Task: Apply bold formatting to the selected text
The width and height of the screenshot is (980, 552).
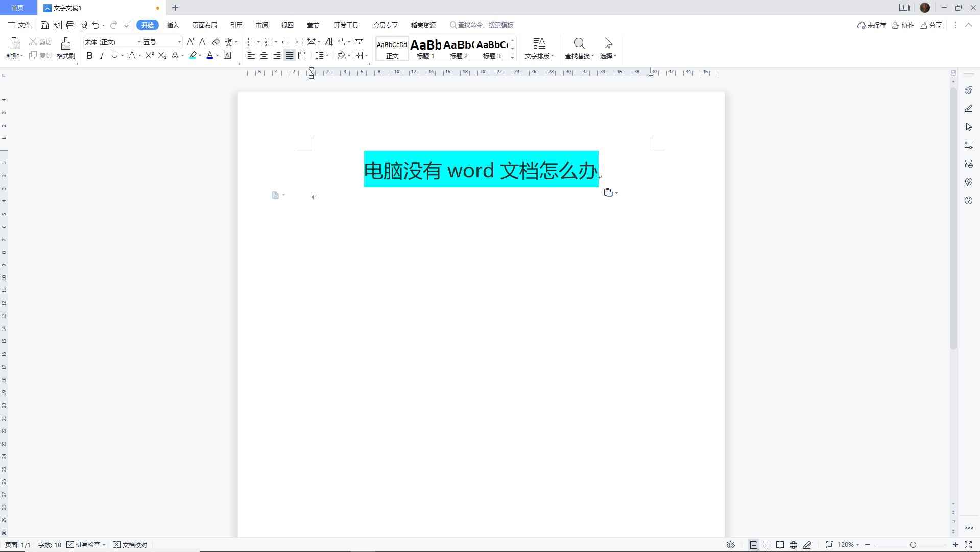Action: pyautogui.click(x=89, y=56)
